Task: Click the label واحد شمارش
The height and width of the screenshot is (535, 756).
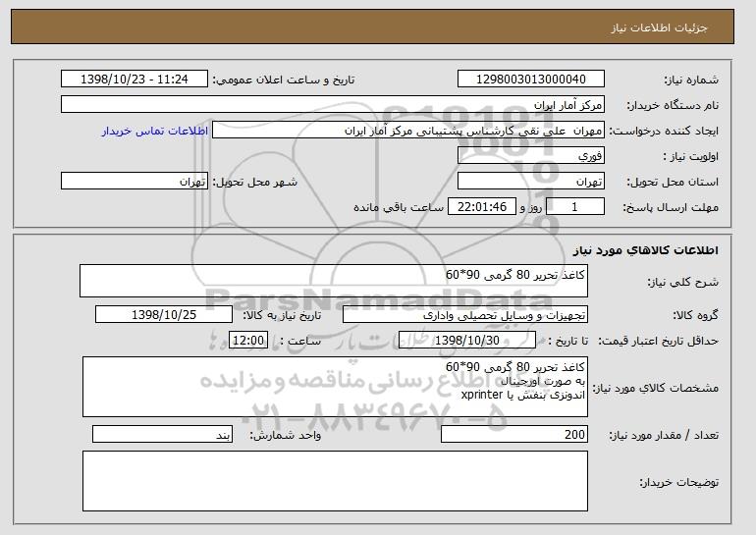Action: pyautogui.click(x=285, y=435)
